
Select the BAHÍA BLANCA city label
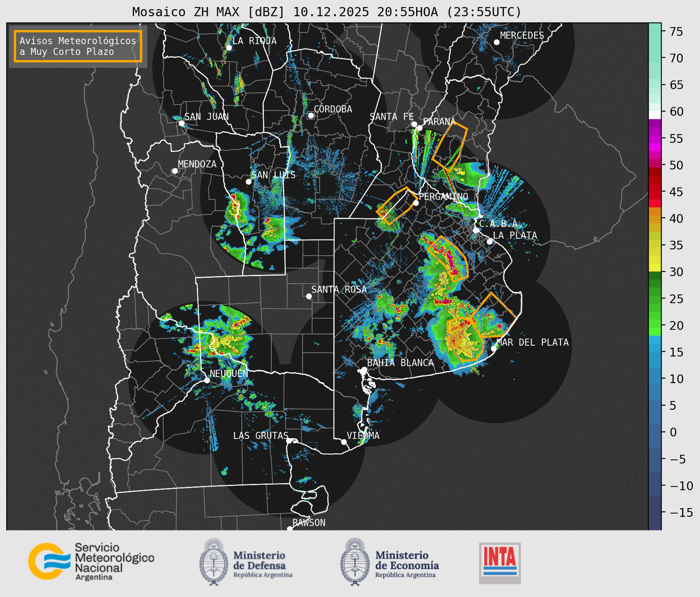400,363
